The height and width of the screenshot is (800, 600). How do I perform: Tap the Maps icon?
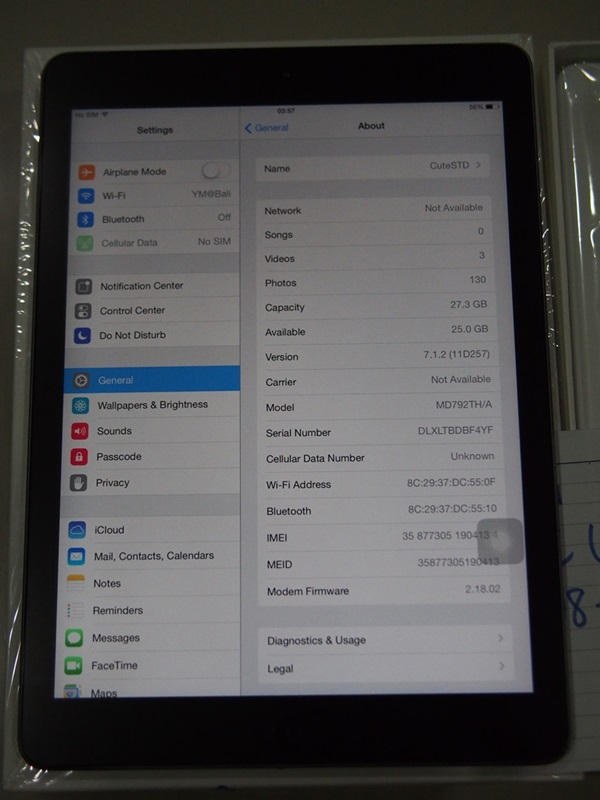pos(72,691)
